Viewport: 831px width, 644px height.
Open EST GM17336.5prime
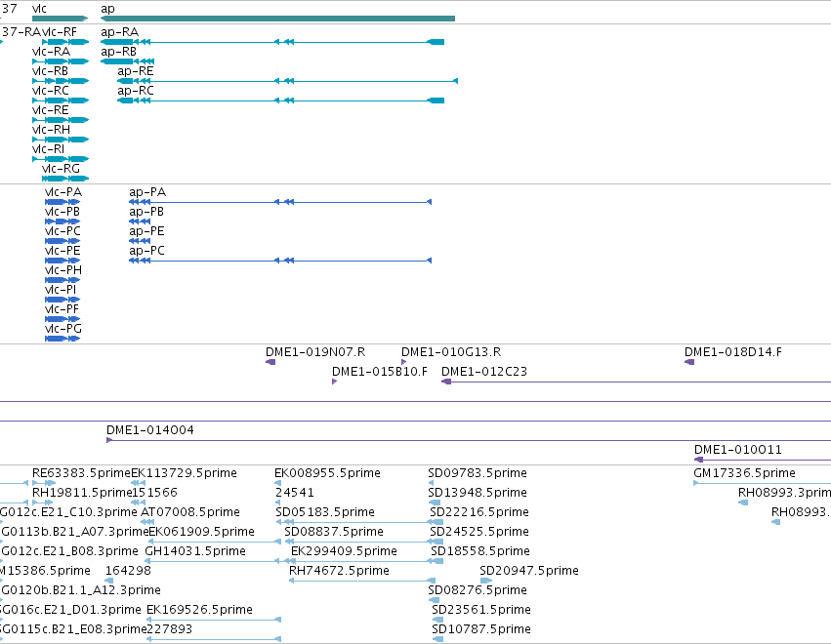(745, 473)
